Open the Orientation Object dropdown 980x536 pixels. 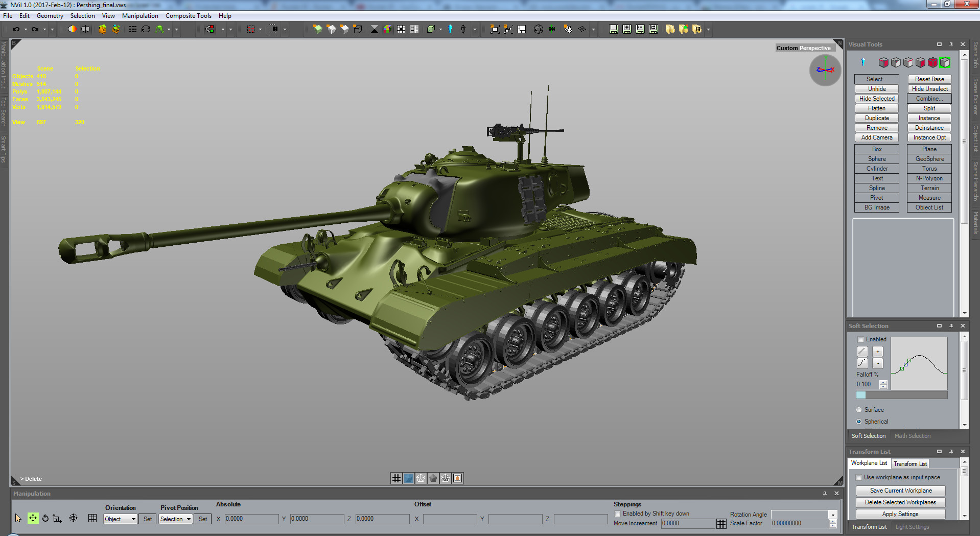(120, 519)
